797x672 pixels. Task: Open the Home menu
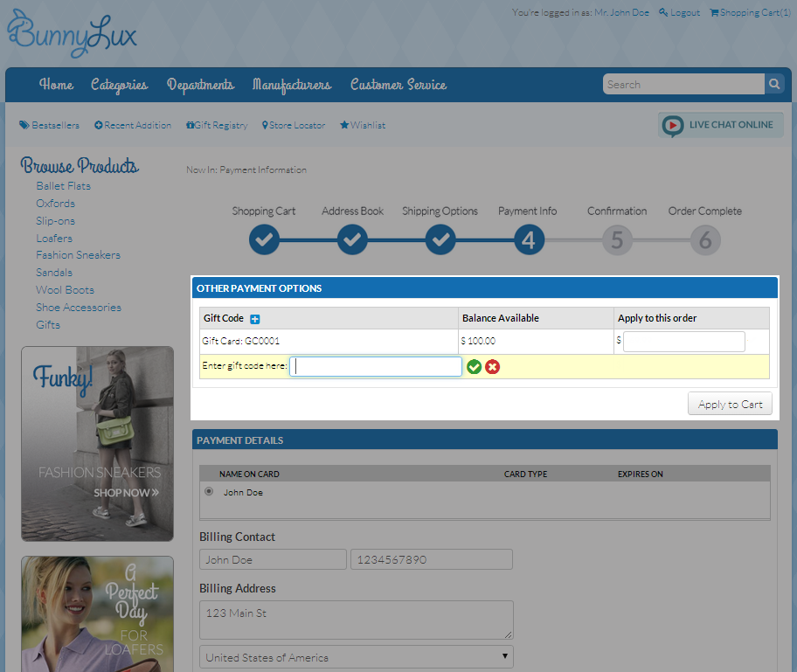pos(57,85)
